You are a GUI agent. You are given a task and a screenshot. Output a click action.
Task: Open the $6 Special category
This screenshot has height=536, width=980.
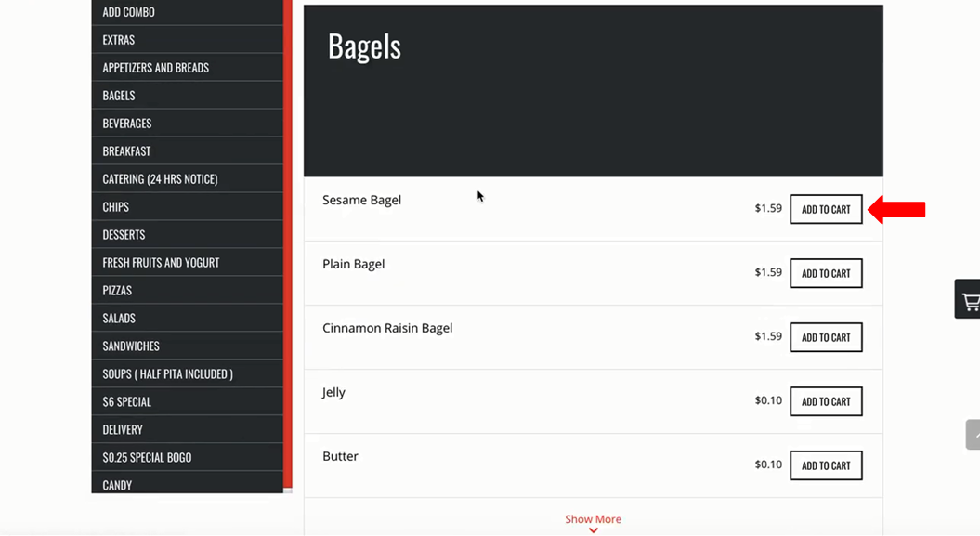tap(187, 401)
